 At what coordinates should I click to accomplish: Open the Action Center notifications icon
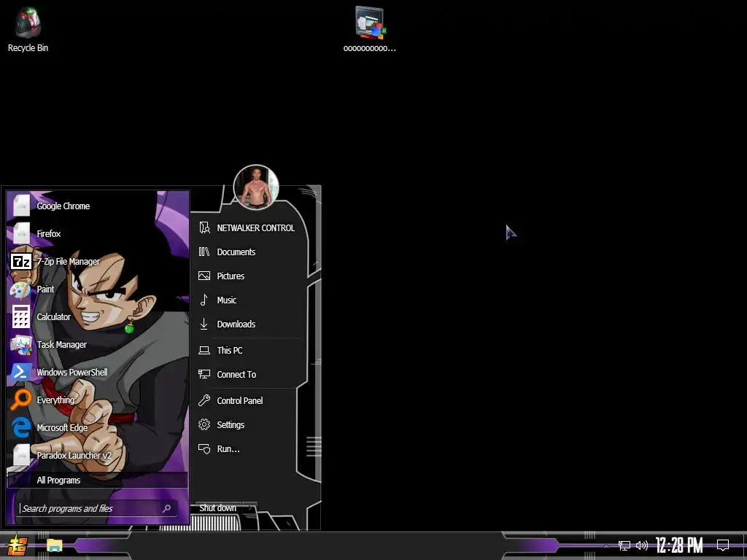[x=723, y=545]
